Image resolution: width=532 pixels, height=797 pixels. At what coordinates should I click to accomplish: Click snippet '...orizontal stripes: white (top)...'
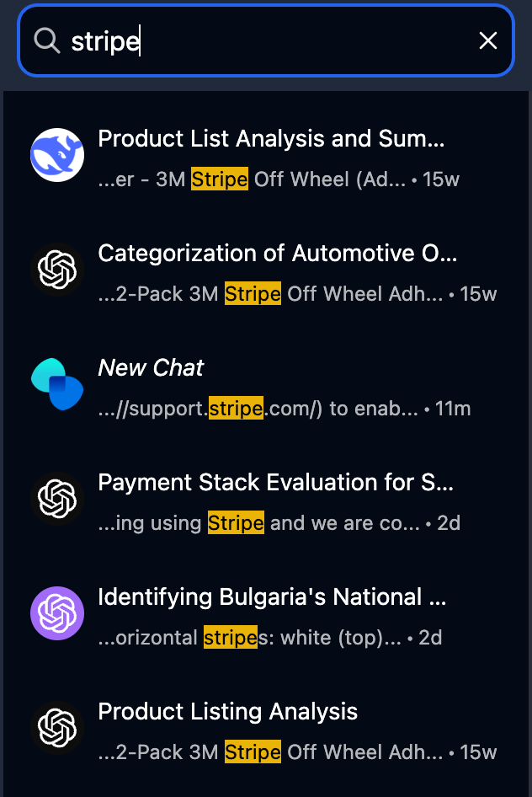tap(249, 638)
